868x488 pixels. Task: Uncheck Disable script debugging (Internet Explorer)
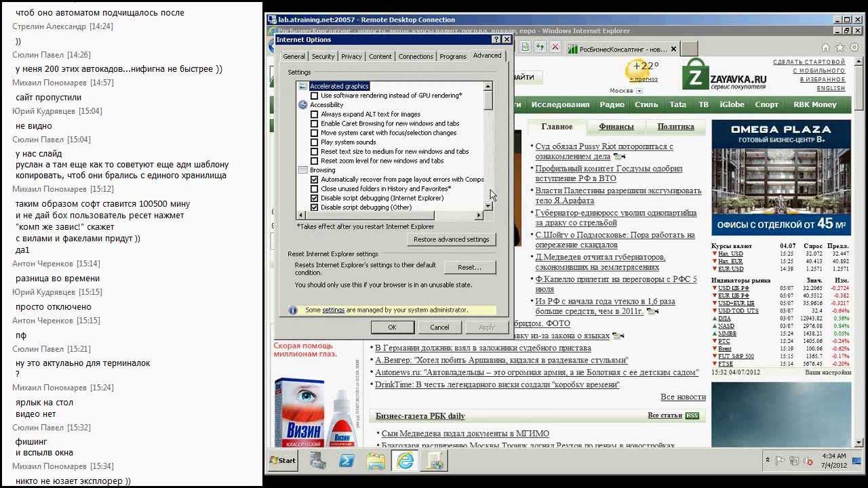(314, 199)
